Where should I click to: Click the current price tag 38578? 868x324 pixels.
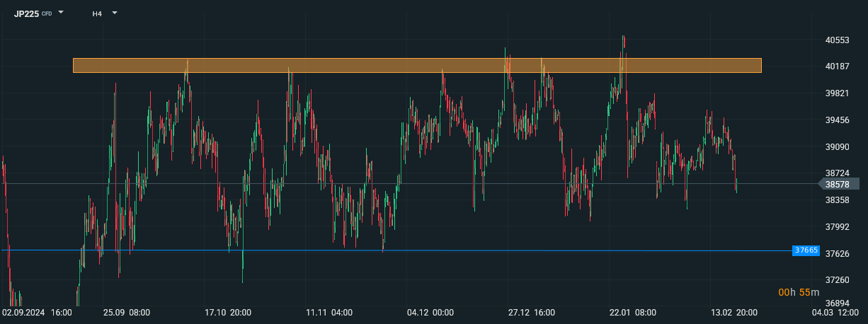tap(840, 184)
